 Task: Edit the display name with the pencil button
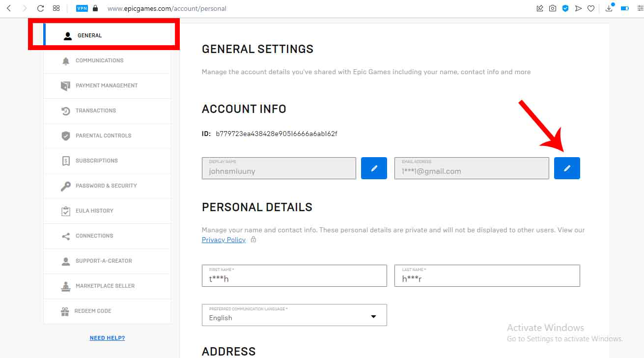[x=374, y=168]
